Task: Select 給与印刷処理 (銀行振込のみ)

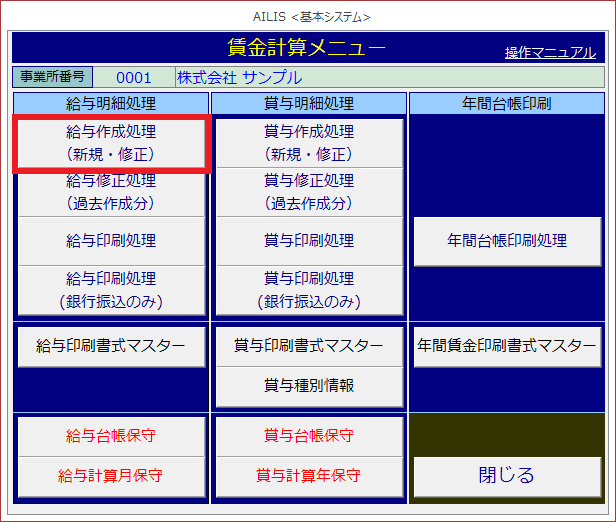Action: pyautogui.click(x=111, y=289)
